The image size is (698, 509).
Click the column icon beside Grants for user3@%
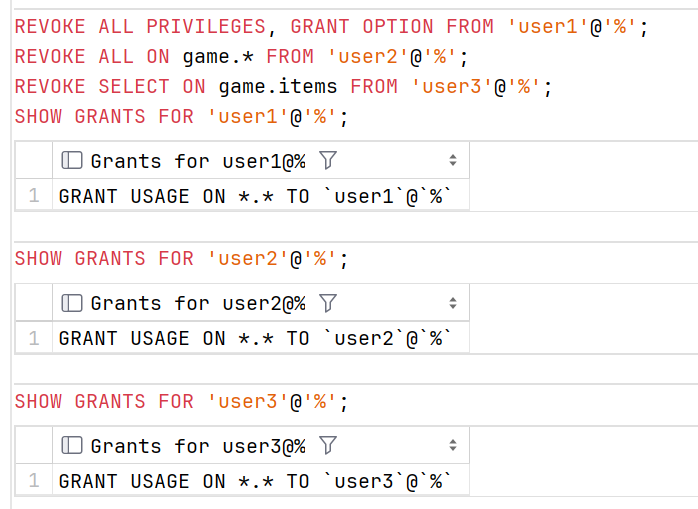[x=72, y=445]
